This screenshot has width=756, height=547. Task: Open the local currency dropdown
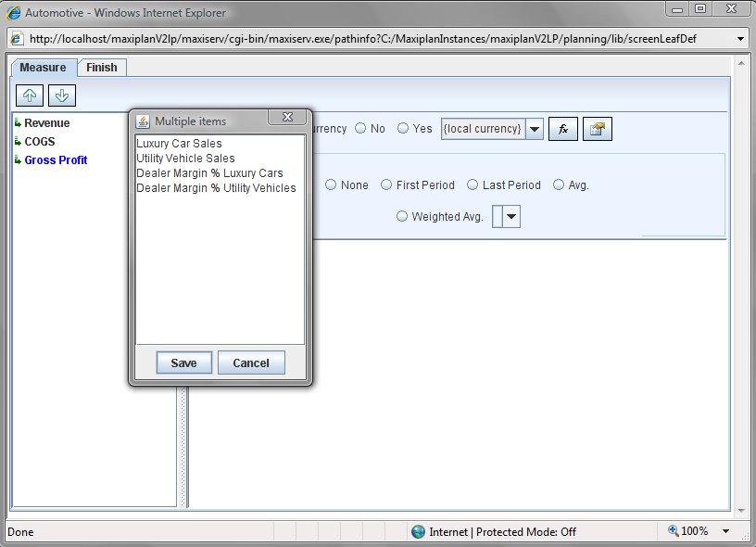click(x=535, y=129)
